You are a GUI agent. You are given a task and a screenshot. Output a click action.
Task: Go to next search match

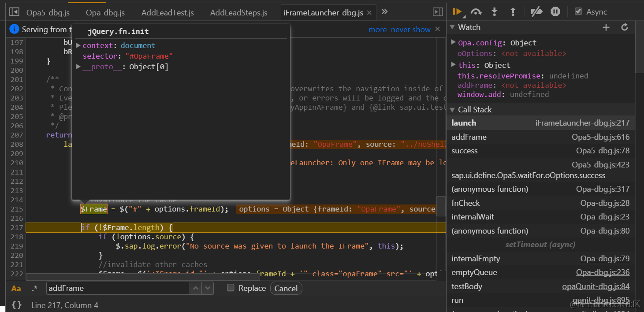(x=208, y=288)
